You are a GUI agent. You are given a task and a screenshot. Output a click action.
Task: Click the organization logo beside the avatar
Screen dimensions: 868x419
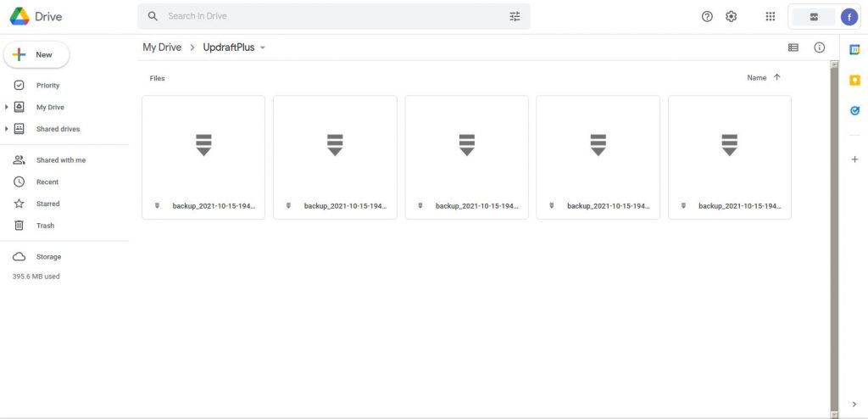814,17
